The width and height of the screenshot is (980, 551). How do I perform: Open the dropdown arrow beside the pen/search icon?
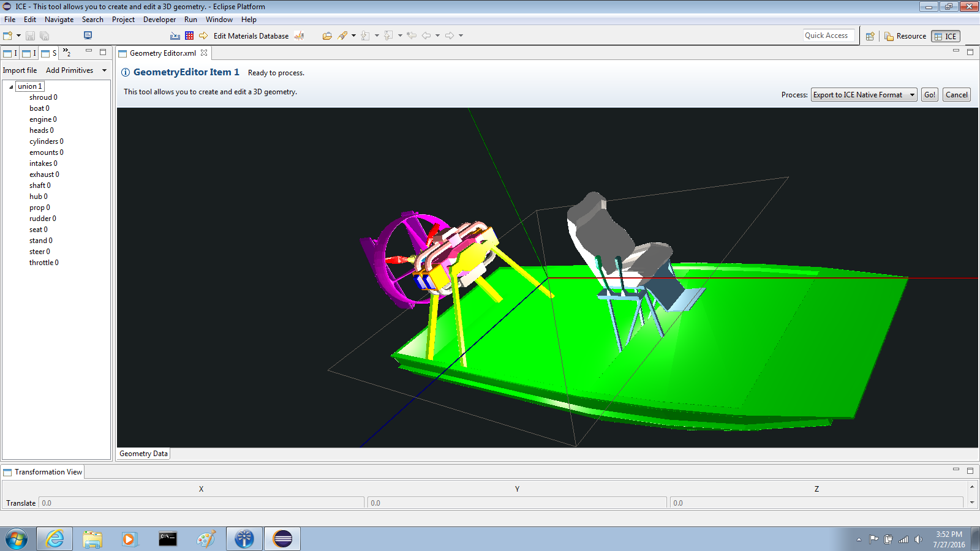[x=353, y=36]
